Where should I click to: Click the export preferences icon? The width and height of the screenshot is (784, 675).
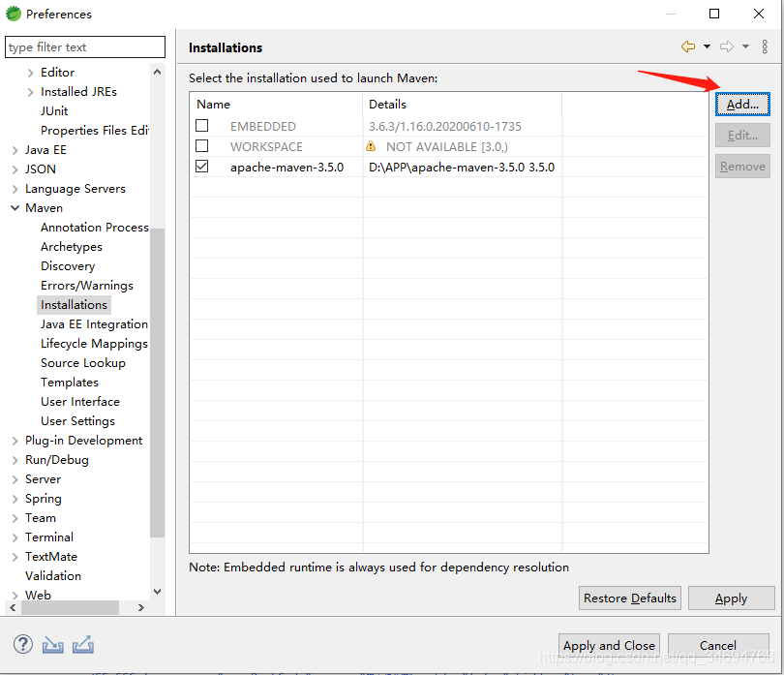click(x=83, y=644)
